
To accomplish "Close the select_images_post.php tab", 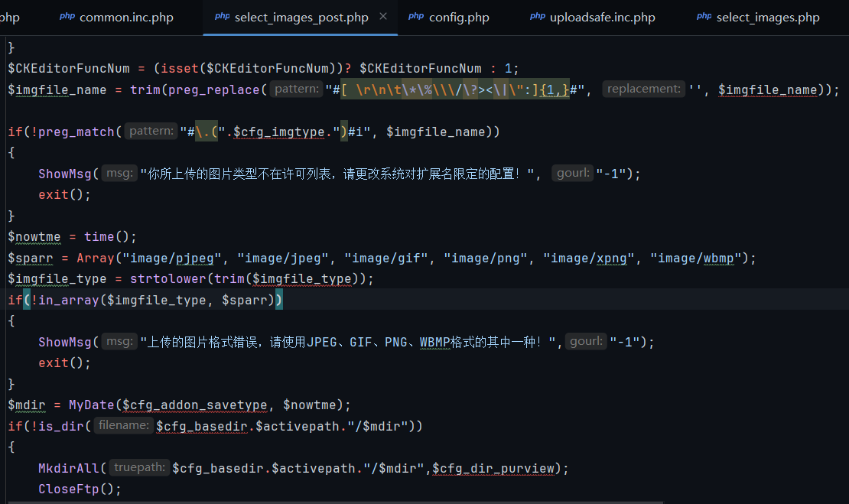I will (x=383, y=17).
